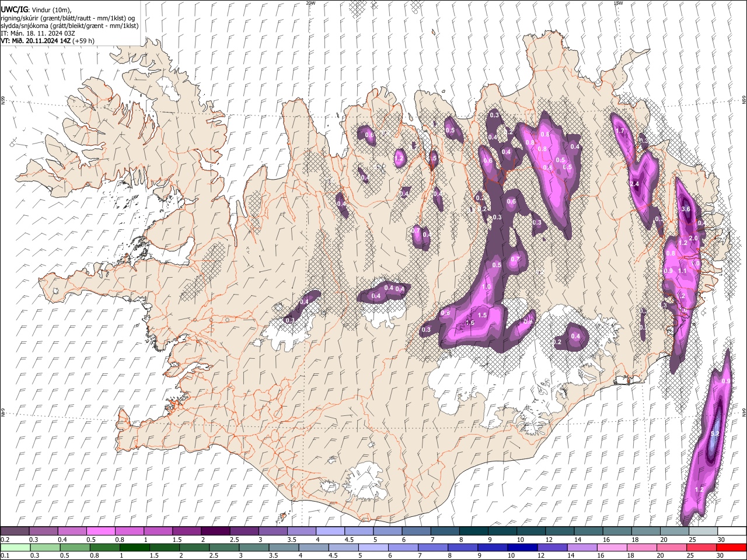Click the gray-green swatch labeled 3 in lower legend
Image resolution: width=747 pixels, height=560 pixels.
point(253,548)
